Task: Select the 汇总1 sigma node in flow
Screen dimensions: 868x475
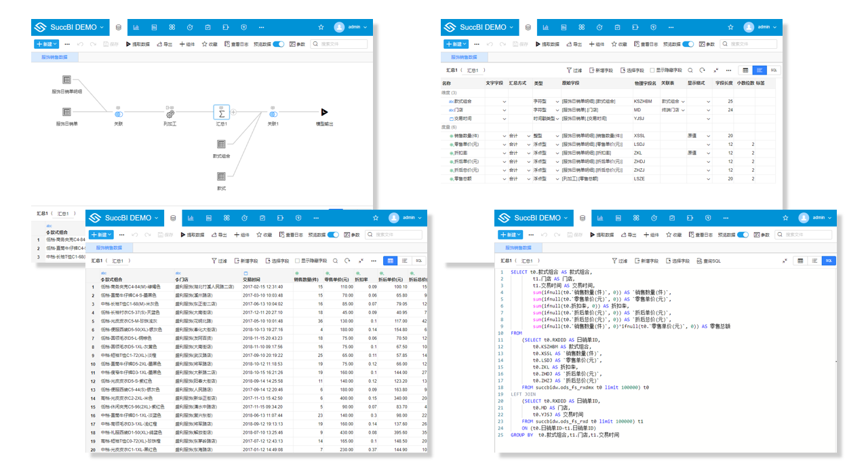Action: pyautogui.click(x=221, y=112)
